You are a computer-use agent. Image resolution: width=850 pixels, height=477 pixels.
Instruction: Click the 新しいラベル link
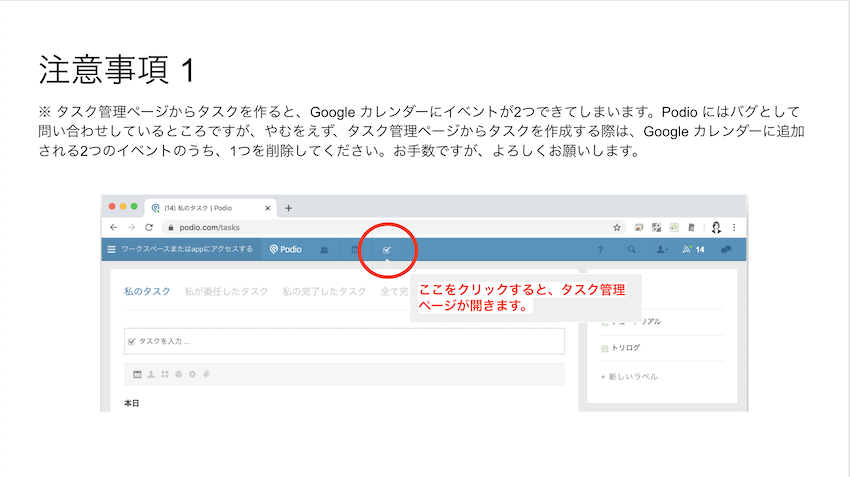[629, 376]
